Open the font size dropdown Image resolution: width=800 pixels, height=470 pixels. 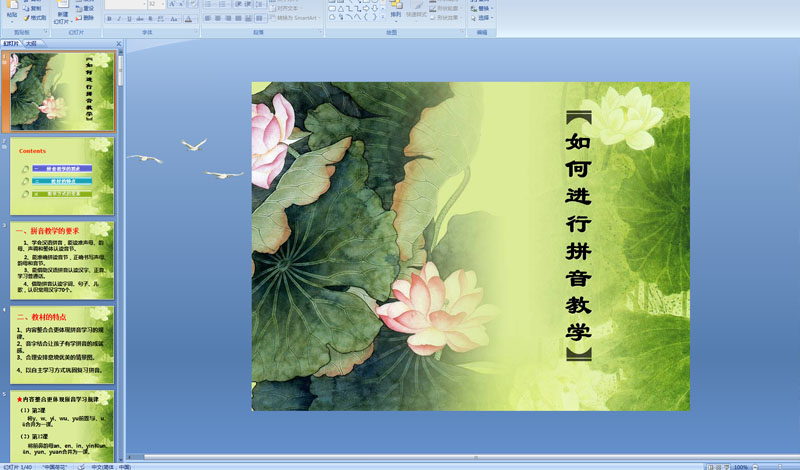coord(164,5)
